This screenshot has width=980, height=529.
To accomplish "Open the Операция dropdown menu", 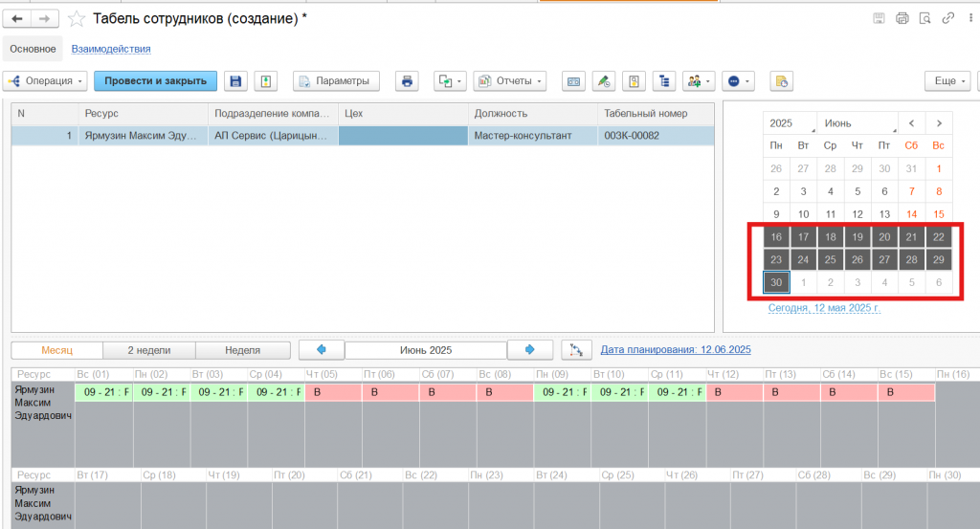I will [x=46, y=81].
